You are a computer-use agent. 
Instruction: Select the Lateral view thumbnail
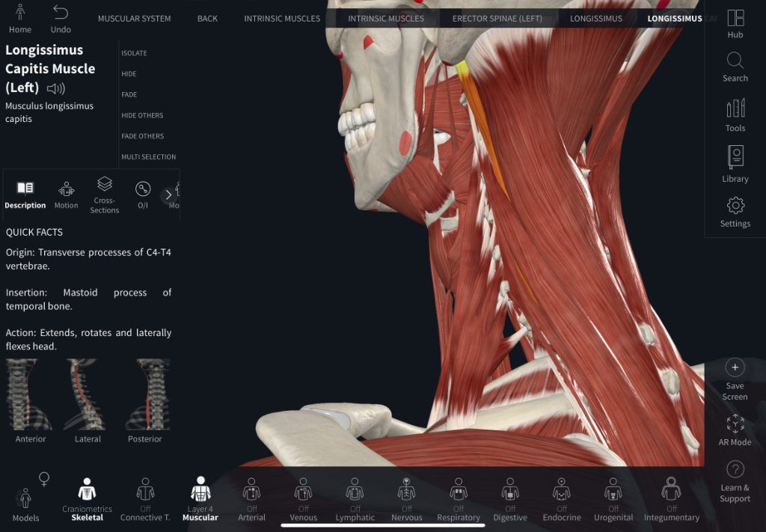(x=88, y=394)
